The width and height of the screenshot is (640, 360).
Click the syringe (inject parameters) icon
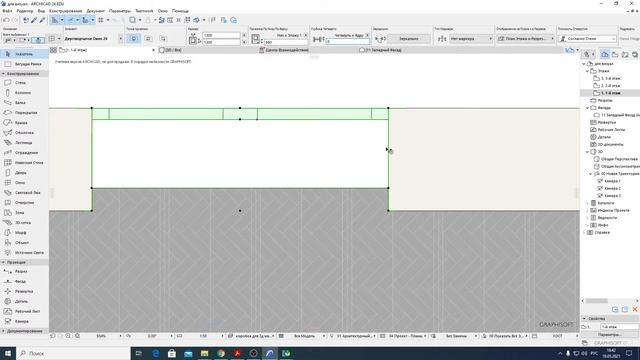42,20
